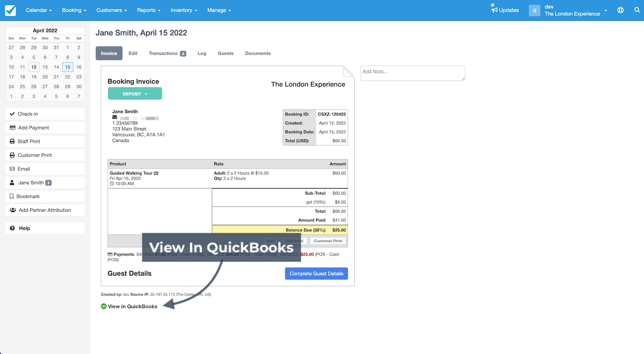The image size is (644, 354).
Task: Open Inventory dropdown menu
Action: (x=184, y=10)
